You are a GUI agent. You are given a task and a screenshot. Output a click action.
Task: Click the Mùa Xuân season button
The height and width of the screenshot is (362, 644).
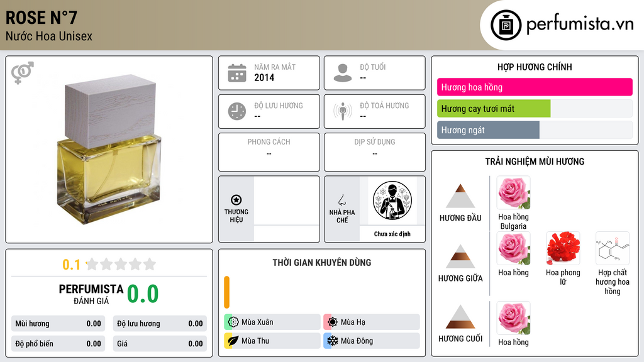pyautogui.click(x=272, y=322)
